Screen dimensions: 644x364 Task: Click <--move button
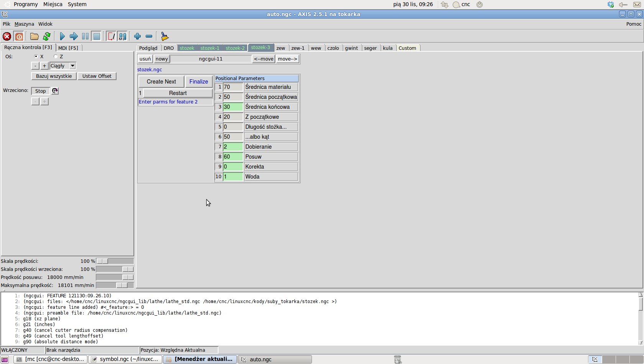click(264, 59)
